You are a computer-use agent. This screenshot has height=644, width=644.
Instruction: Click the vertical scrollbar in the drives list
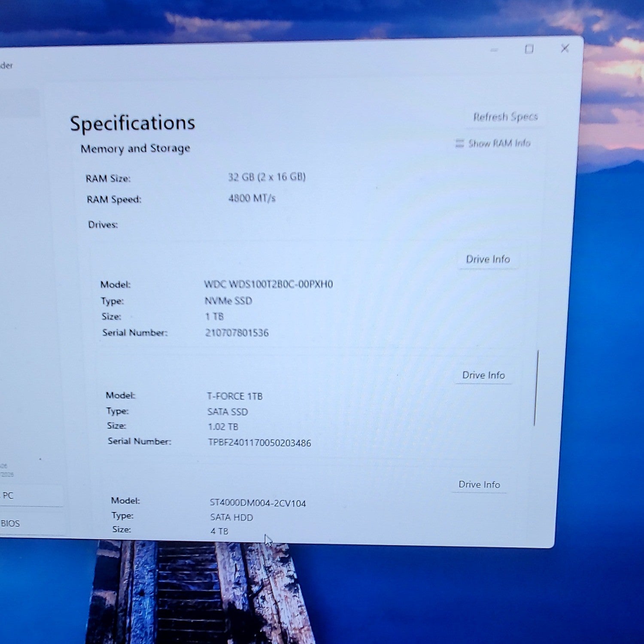(x=536, y=388)
